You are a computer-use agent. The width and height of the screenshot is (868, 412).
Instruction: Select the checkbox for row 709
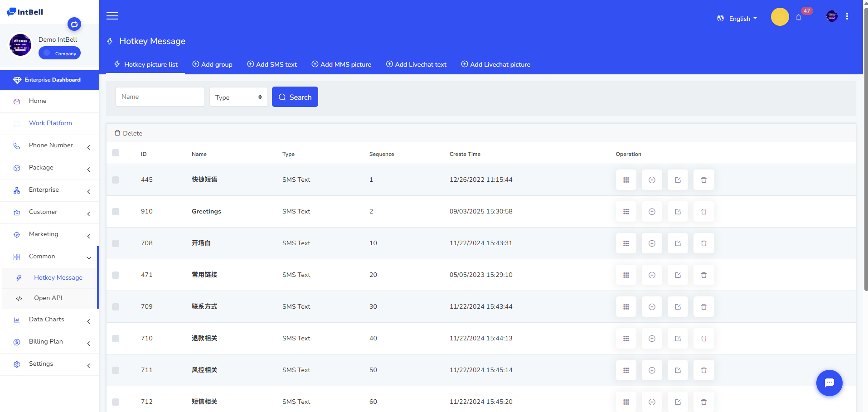point(116,307)
